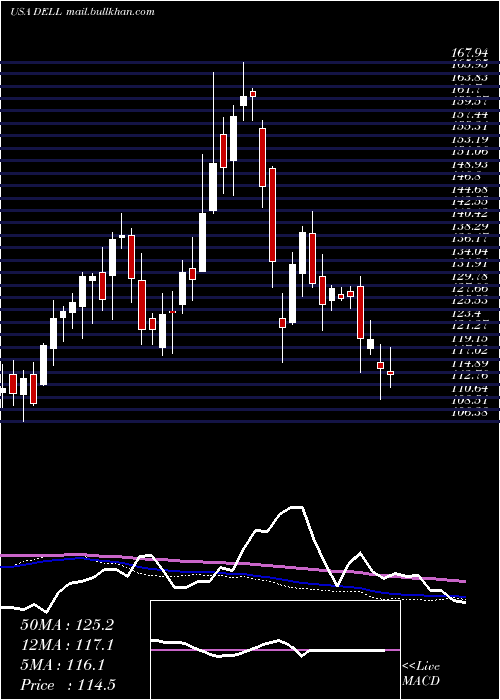Select the 148.93 price axis label
This screenshot has height=700, width=500.
point(469,165)
